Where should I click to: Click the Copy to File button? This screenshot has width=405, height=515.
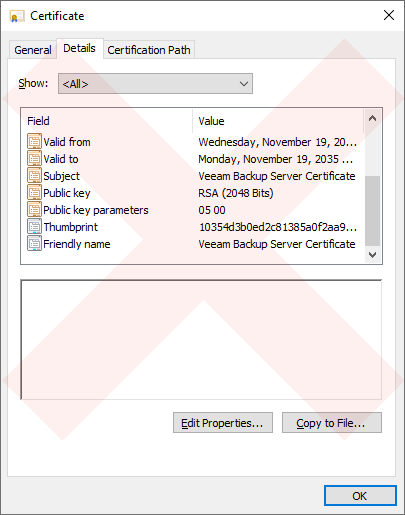tap(332, 423)
